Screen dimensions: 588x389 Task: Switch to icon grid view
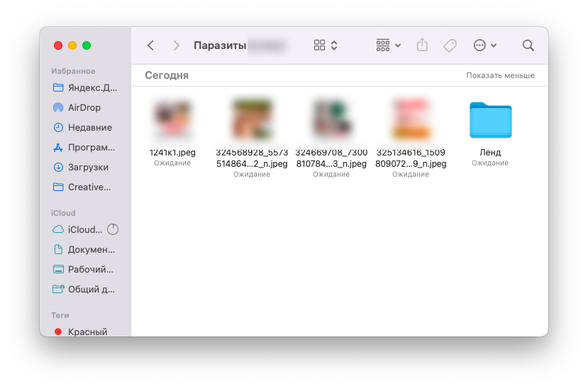point(319,45)
